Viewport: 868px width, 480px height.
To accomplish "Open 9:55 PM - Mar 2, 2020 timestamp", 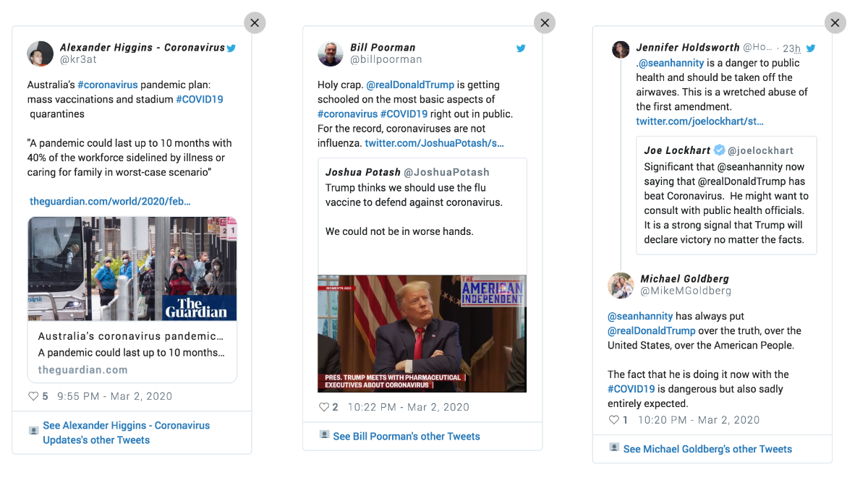I will tap(115, 396).
